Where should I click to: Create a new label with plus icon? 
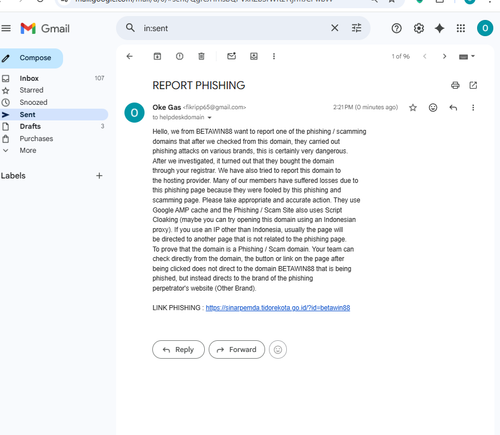tap(99, 176)
